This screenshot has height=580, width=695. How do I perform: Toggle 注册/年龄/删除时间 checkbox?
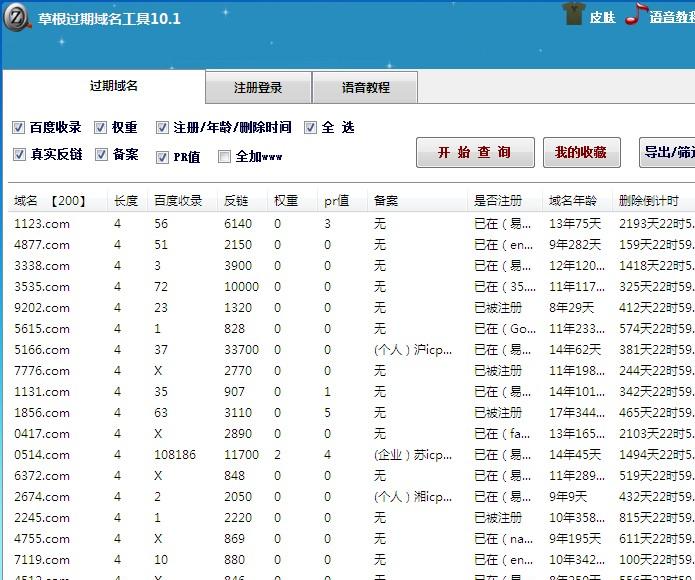point(162,128)
